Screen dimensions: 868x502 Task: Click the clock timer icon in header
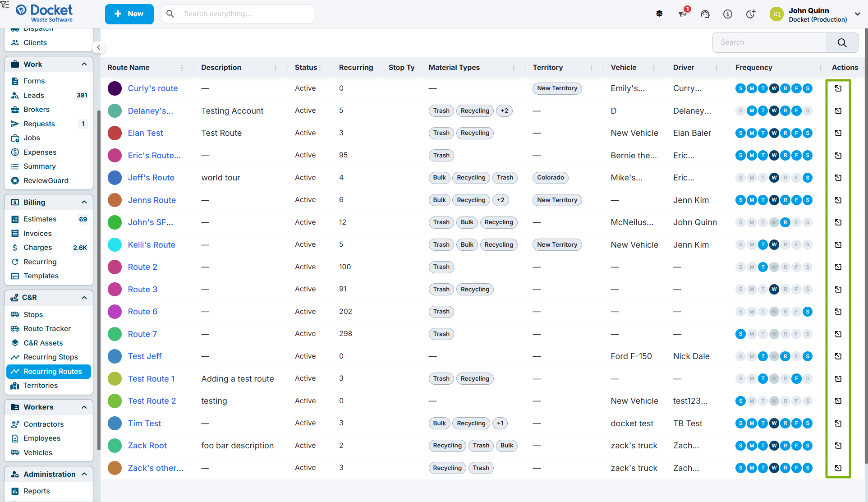point(750,14)
